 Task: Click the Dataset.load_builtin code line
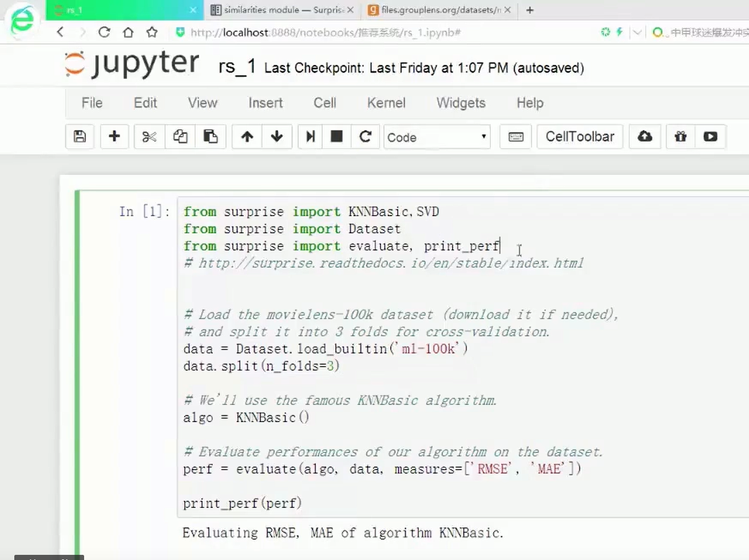(x=326, y=349)
